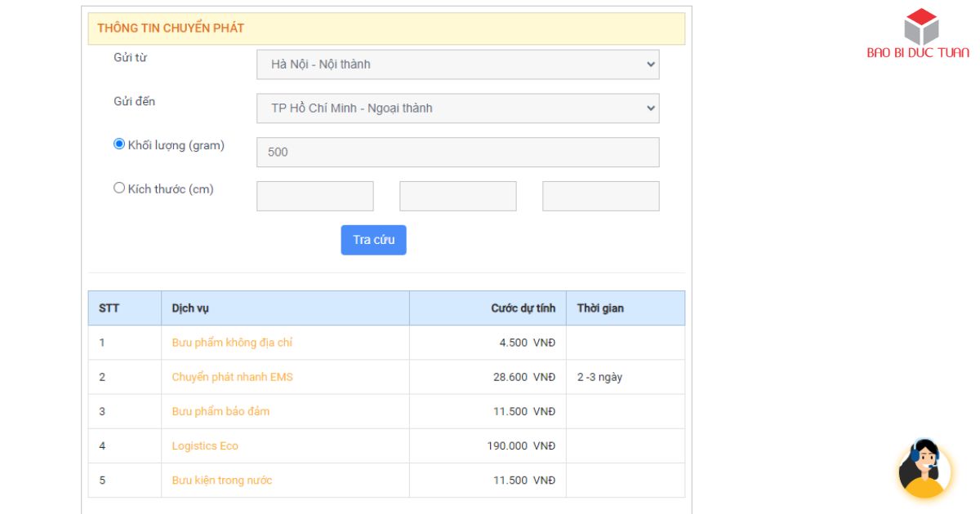Click the weight input field showing 500
This screenshot has width=980, height=514.
(x=457, y=152)
